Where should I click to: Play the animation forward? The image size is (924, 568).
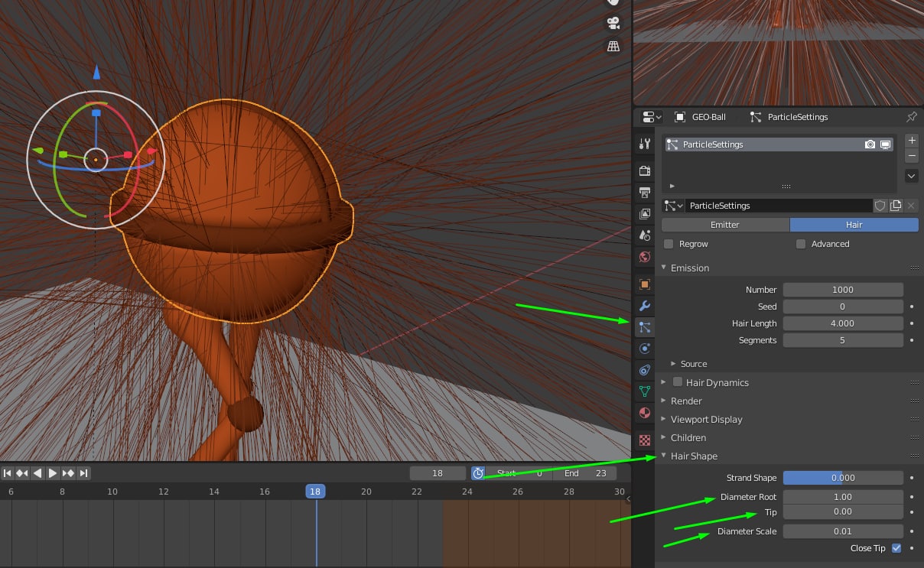point(53,473)
